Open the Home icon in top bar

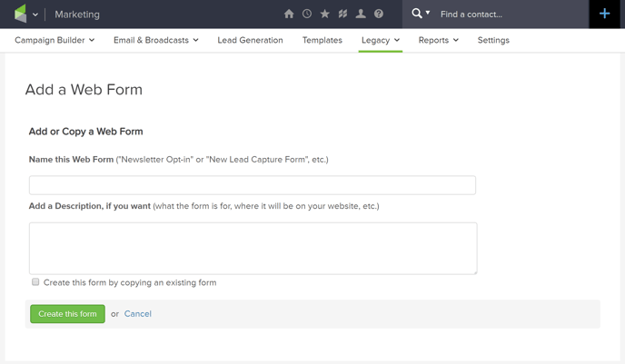pos(289,14)
